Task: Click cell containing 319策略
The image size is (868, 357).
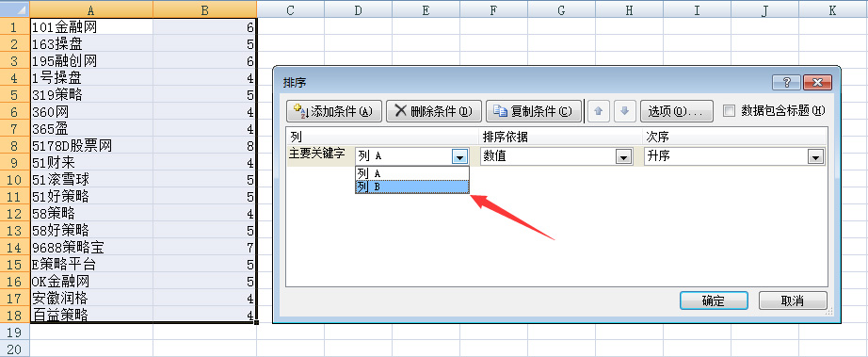Action: pyautogui.click(x=91, y=94)
